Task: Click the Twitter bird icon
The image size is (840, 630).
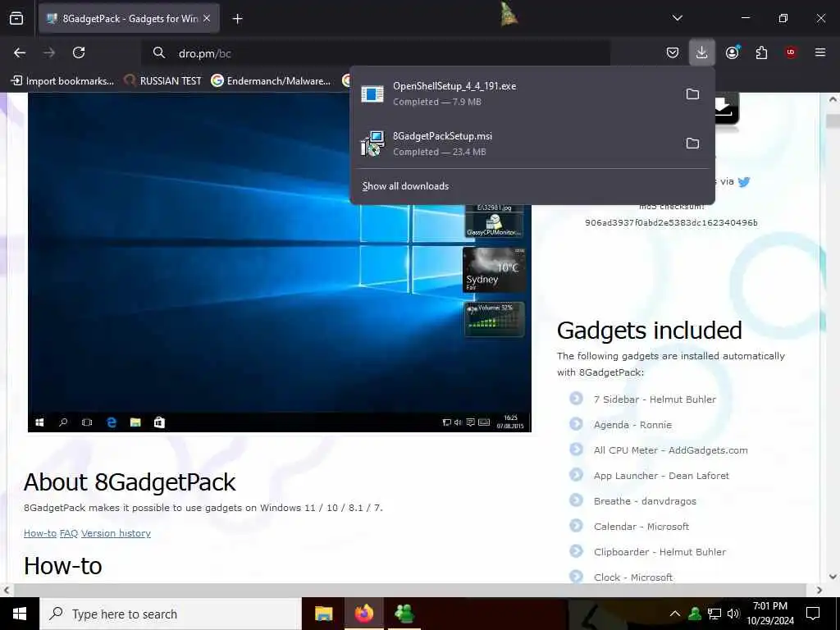Action: (x=743, y=181)
